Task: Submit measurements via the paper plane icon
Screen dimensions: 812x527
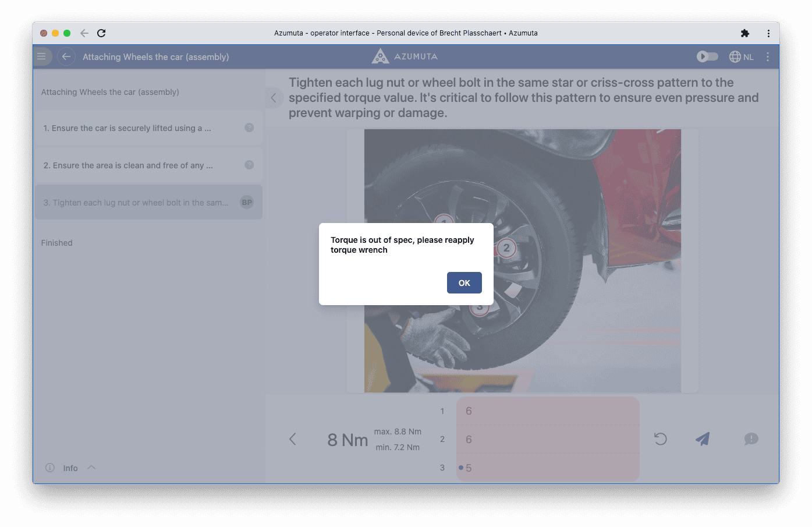Action: [703, 438]
